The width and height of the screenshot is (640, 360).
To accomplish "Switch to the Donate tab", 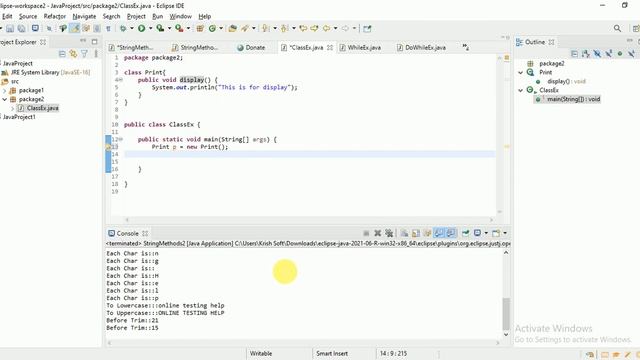I will [x=251, y=48].
